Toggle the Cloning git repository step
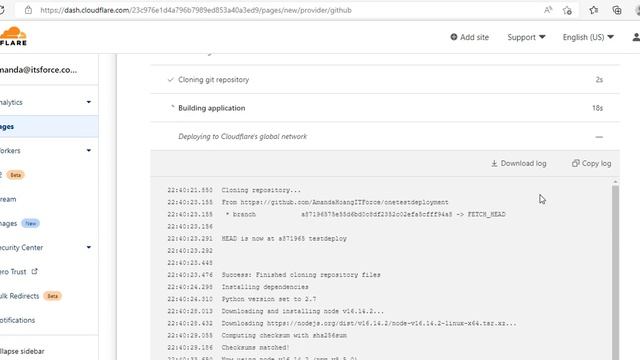The height and width of the screenshot is (360, 640). tap(385, 80)
